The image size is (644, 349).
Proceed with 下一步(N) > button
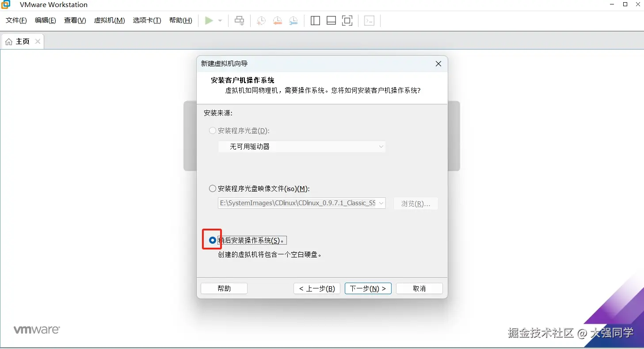[368, 288]
